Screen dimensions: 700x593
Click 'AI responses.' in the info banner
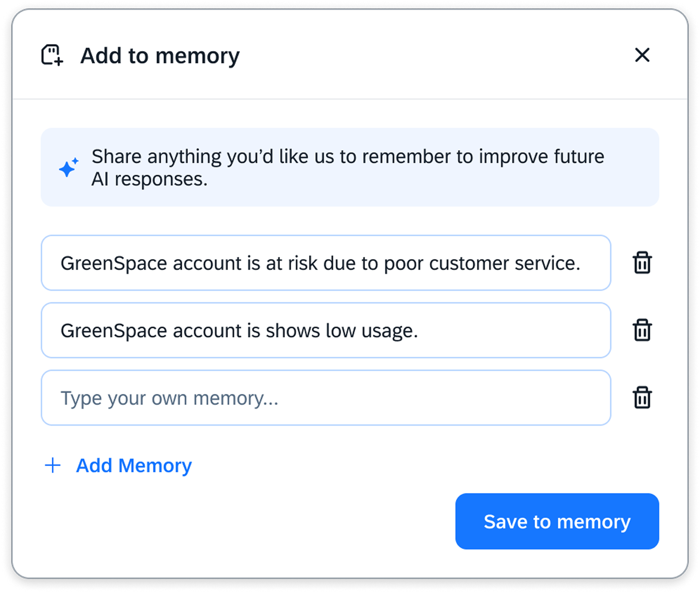149,179
